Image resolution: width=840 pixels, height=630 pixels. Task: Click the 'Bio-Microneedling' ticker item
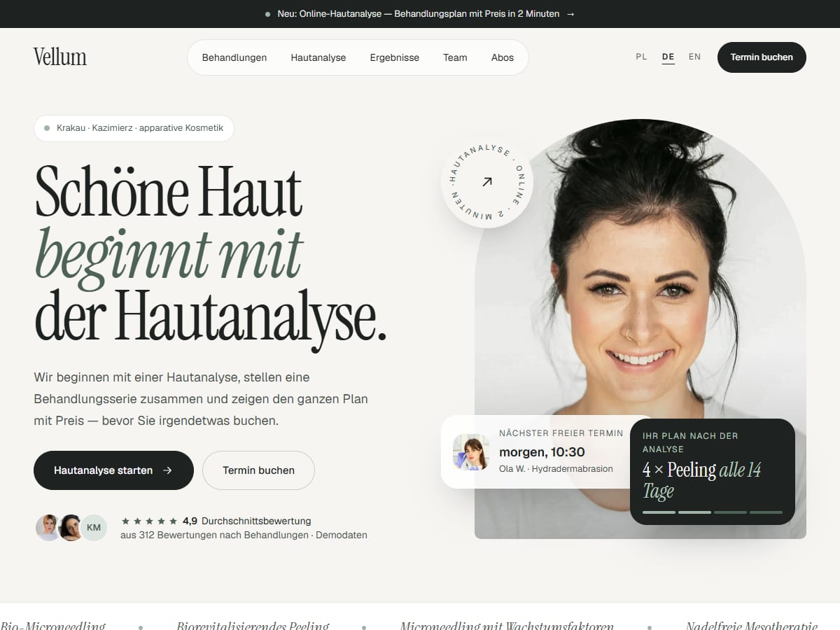point(52,626)
